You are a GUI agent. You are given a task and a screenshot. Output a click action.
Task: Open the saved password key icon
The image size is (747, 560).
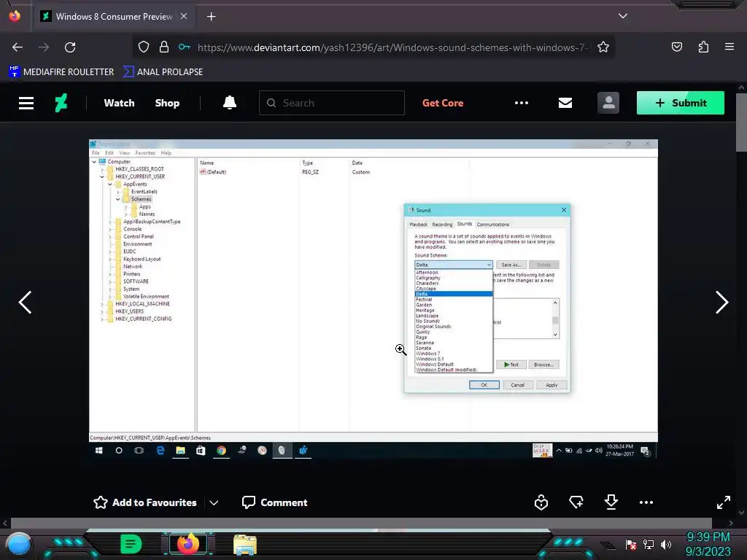point(185,47)
